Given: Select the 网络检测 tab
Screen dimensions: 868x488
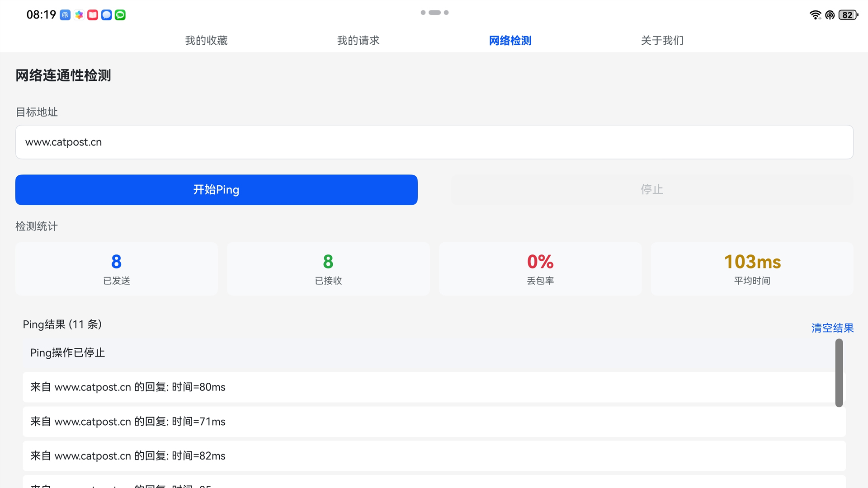Looking at the screenshot, I should click(x=509, y=40).
